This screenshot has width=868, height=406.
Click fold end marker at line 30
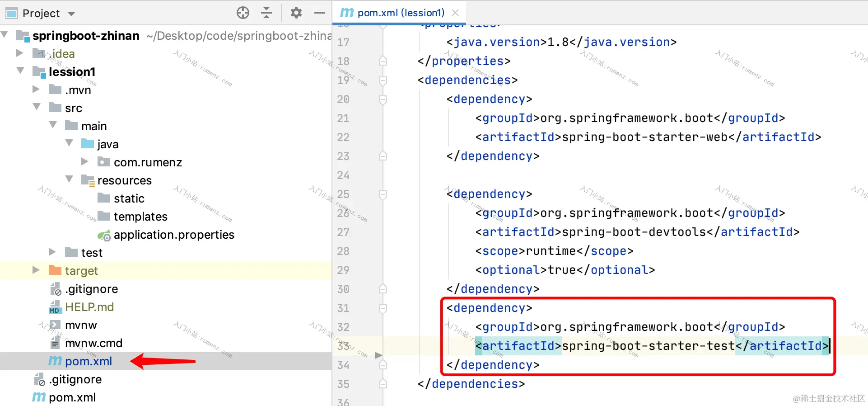point(383,289)
